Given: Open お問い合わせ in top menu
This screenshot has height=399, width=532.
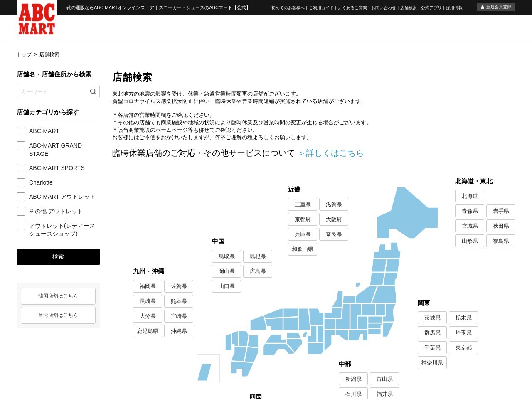Looking at the screenshot, I should pyautogui.click(x=384, y=8).
